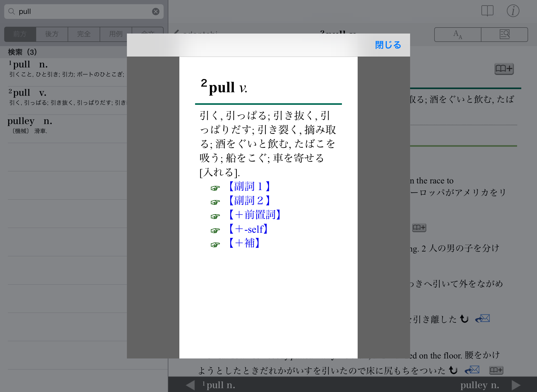
Task: Open the font size setting
Action: pos(458,34)
